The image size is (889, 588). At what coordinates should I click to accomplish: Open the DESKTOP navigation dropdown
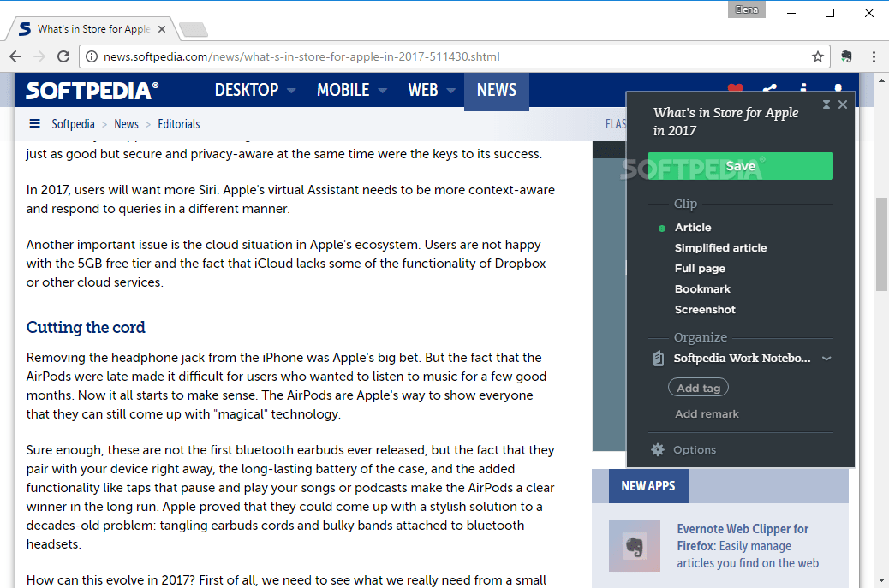click(x=248, y=89)
